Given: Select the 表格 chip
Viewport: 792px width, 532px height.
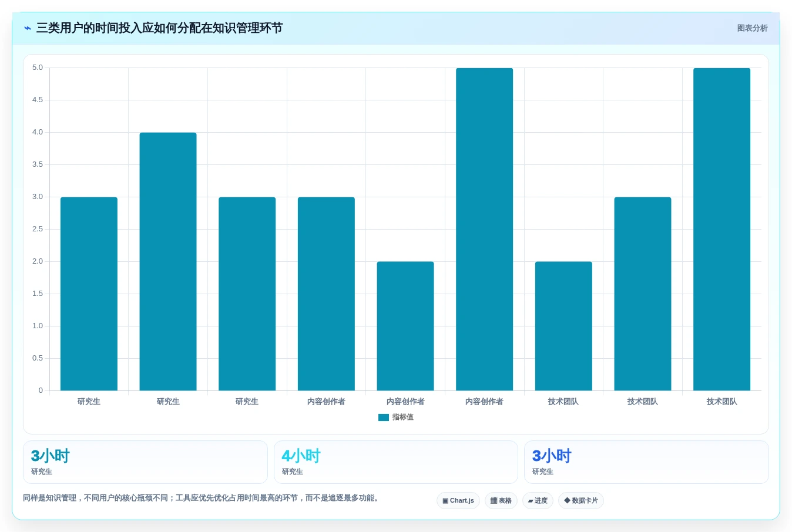Looking at the screenshot, I should coord(501,501).
